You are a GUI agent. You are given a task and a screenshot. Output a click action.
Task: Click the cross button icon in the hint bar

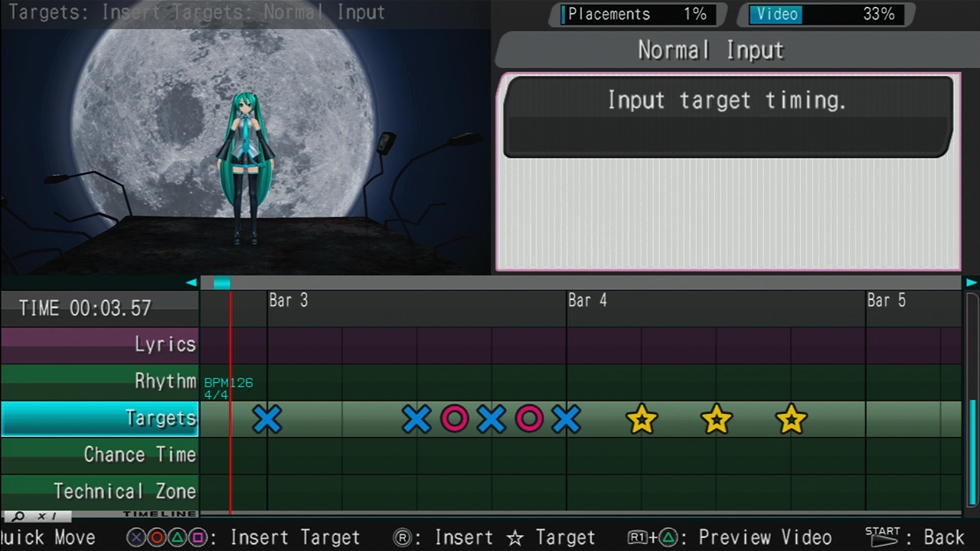[x=136, y=538]
